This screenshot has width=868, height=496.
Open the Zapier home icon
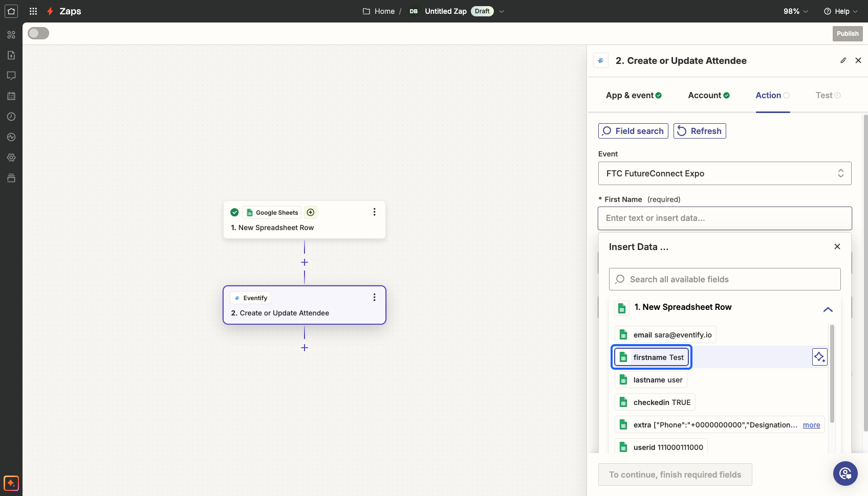tap(11, 11)
